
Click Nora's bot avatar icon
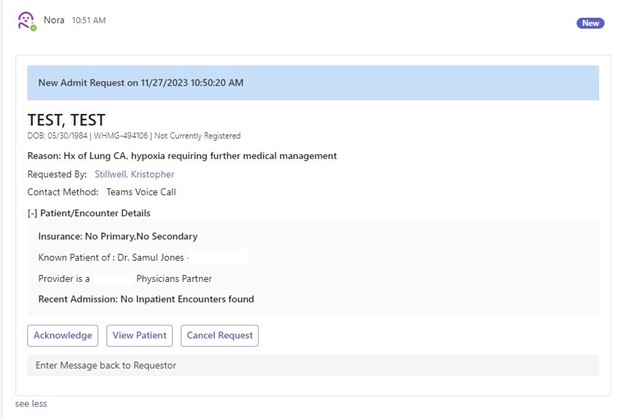pos(26,20)
